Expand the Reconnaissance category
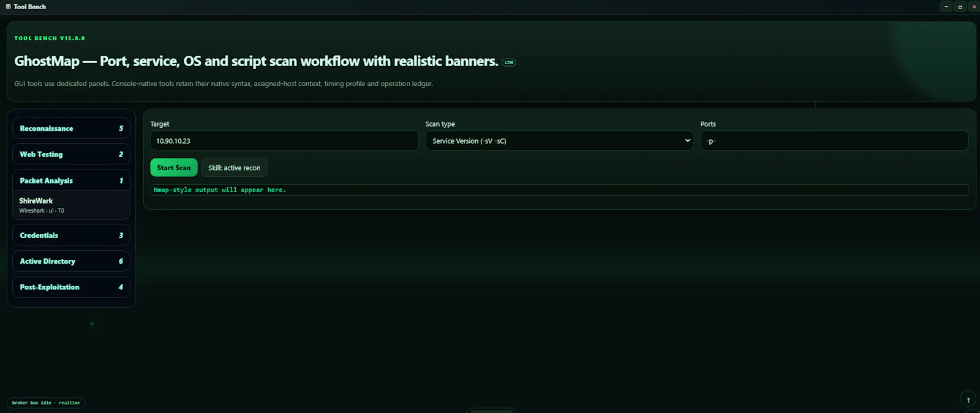The width and height of the screenshot is (980, 413). point(71,128)
